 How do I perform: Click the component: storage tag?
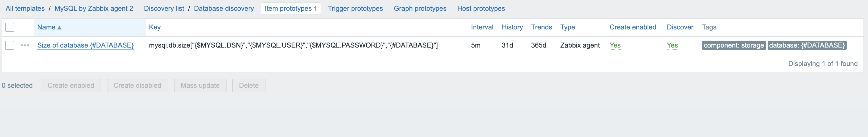(x=734, y=45)
